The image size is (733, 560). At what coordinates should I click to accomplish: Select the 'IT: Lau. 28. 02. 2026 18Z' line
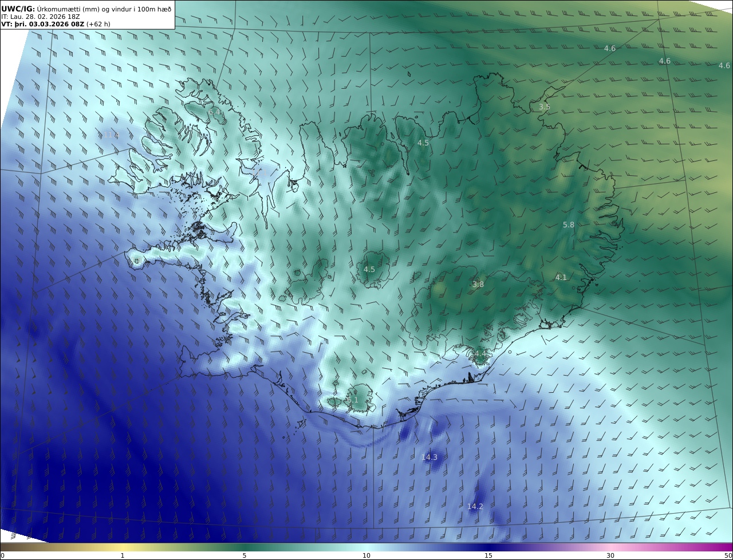(41, 17)
